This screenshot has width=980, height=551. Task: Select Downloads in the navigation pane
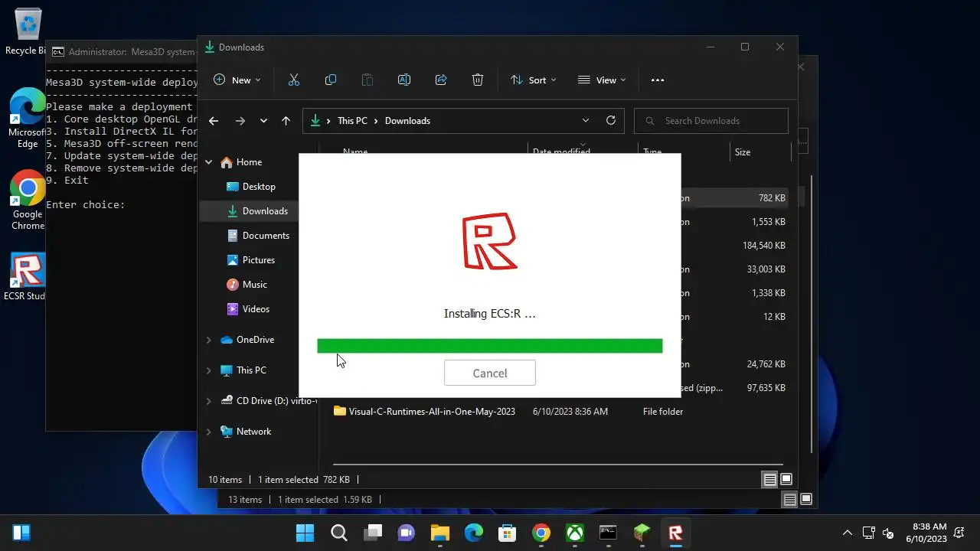click(x=265, y=211)
